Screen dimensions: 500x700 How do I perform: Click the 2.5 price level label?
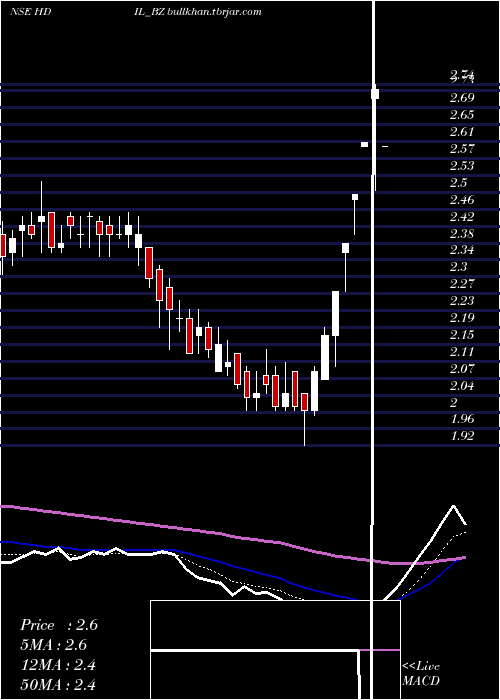click(x=458, y=183)
